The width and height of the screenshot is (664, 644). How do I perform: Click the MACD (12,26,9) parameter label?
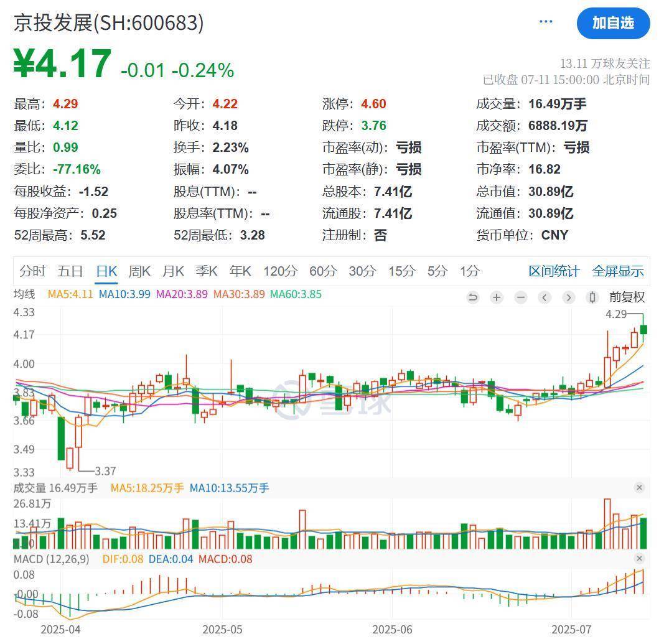pyautogui.click(x=52, y=559)
